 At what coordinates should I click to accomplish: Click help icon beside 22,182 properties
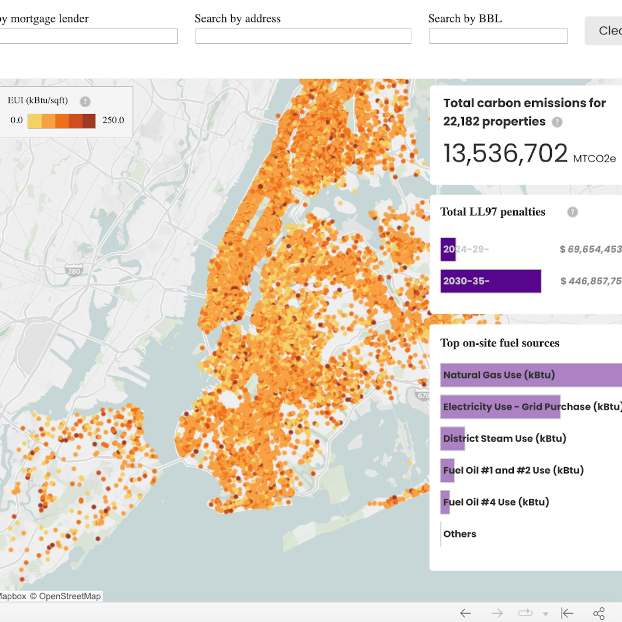point(557,122)
